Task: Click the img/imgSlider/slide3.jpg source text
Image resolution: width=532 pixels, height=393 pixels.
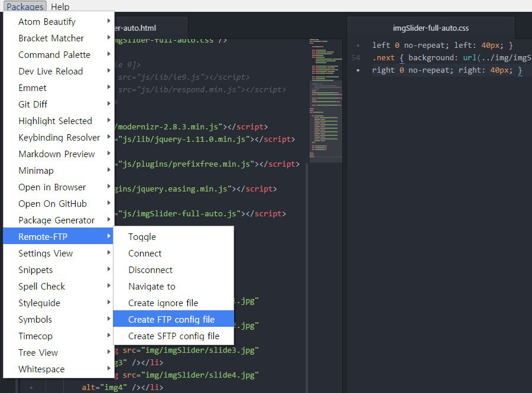Action: (200, 350)
